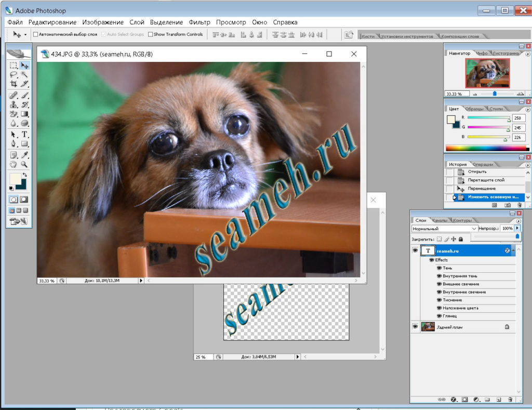Choose the Zoom magnifier tool

point(24,164)
